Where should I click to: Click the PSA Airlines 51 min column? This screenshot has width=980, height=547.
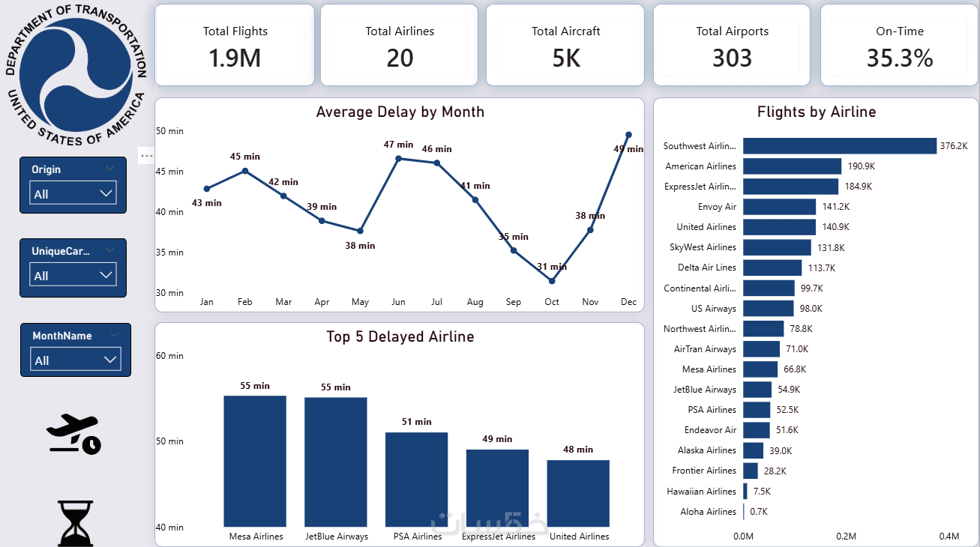[417, 480]
